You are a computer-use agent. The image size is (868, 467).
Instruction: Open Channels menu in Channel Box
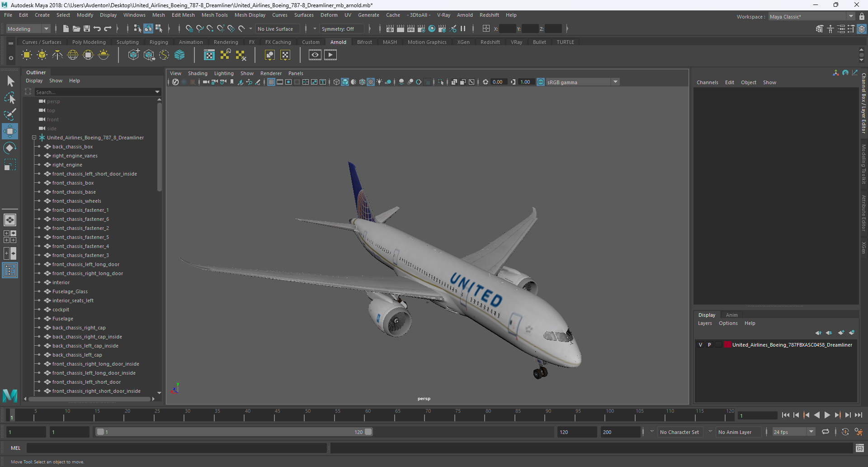pyautogui.click(x=707, y=82)
